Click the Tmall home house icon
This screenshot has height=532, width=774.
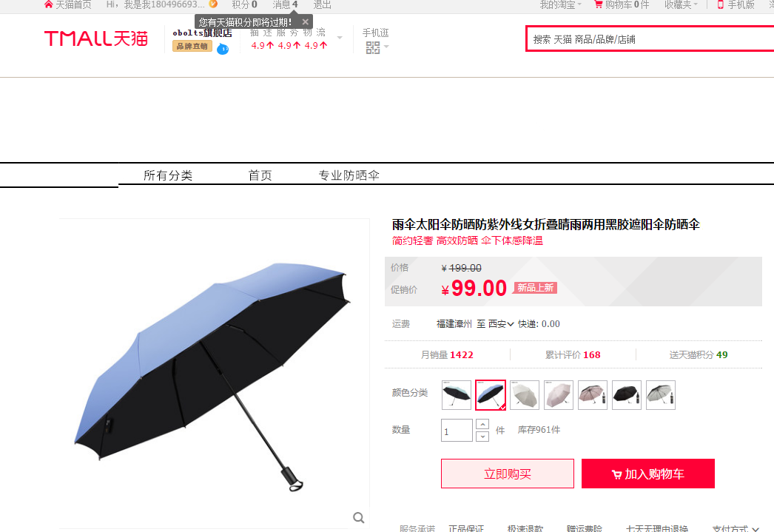[x=48, y=4]
